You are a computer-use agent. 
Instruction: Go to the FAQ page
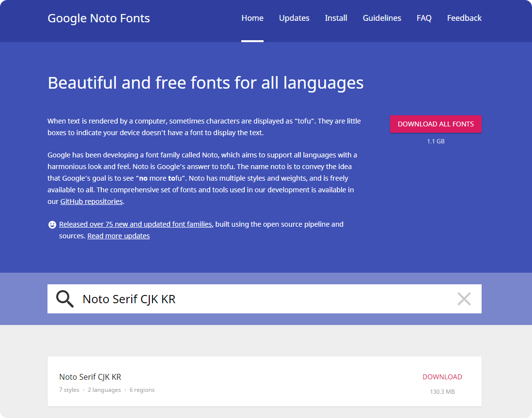click(x=424, y=18)
